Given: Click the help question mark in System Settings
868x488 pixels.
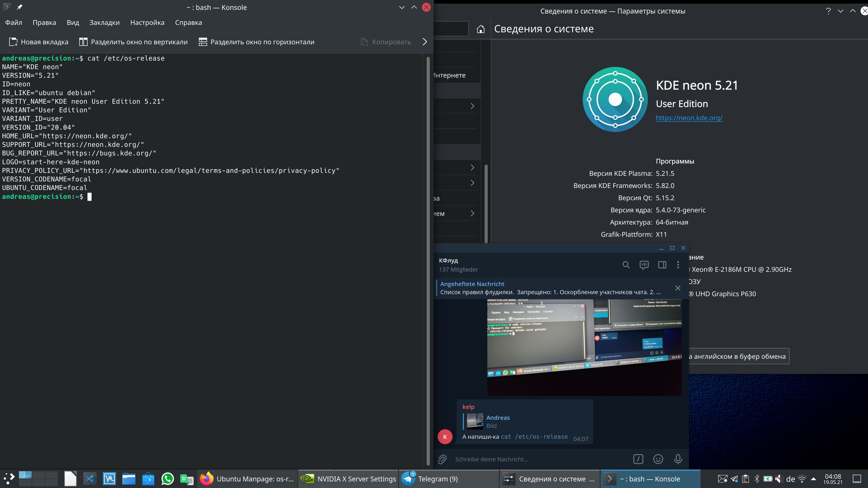Looking at the screenshot, I should (828, 11).
